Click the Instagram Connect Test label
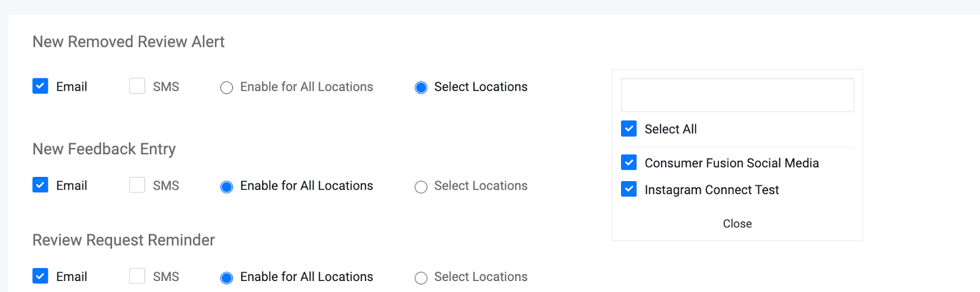980x292 pixels. [711, 190]
